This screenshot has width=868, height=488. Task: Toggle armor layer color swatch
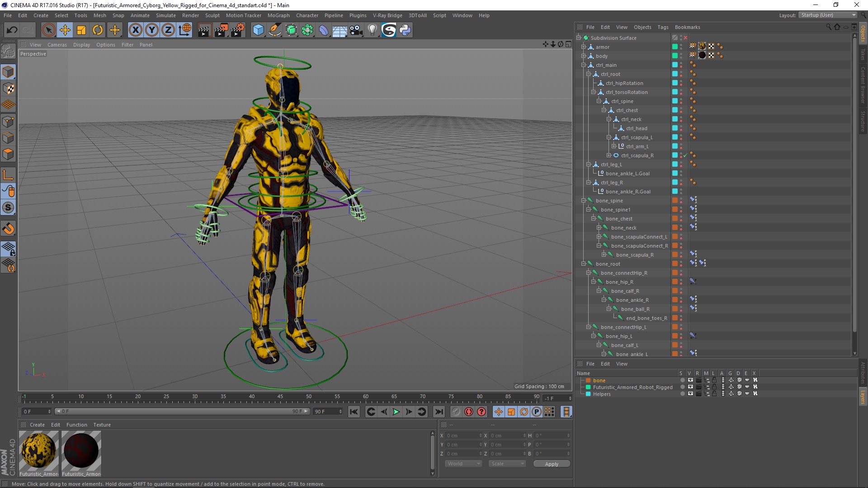coord(675,47)
